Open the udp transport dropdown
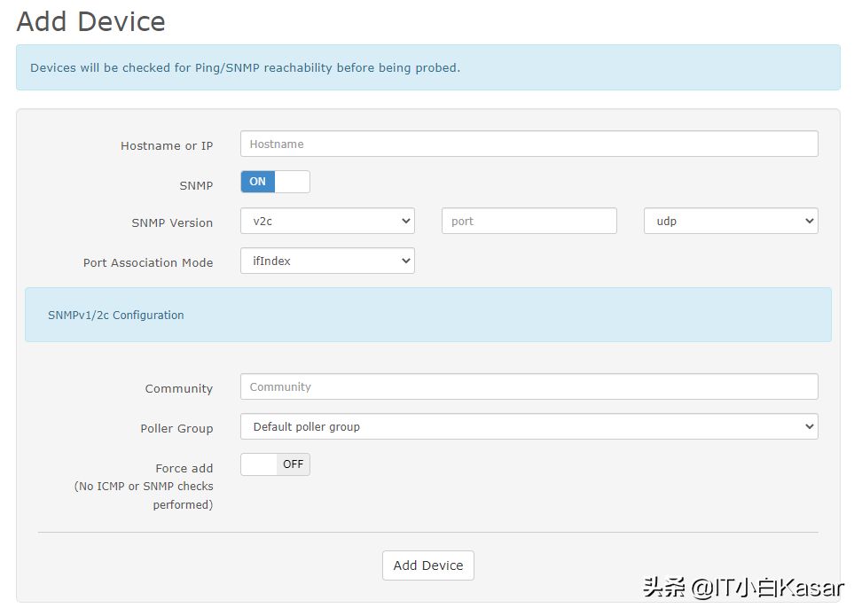Viewport: 862px width, 616px height. (731, 221)
